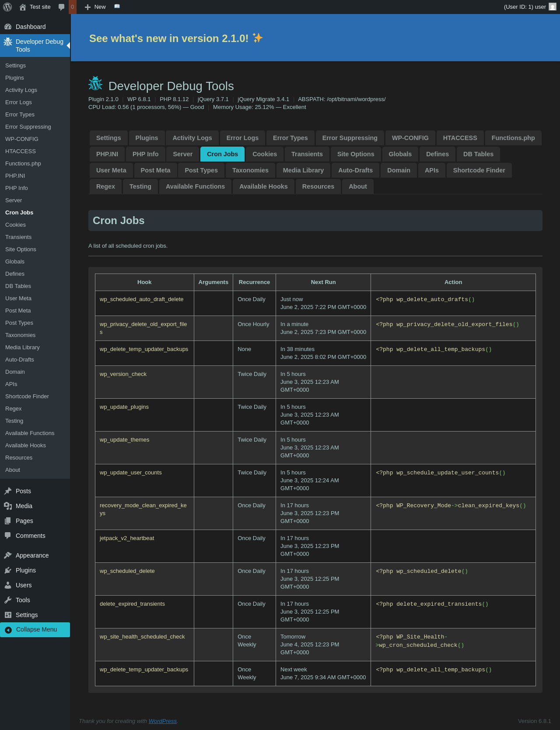Screen dimensions: 560x730
Task: Open the Transients tab
Action: coord(307,154)
